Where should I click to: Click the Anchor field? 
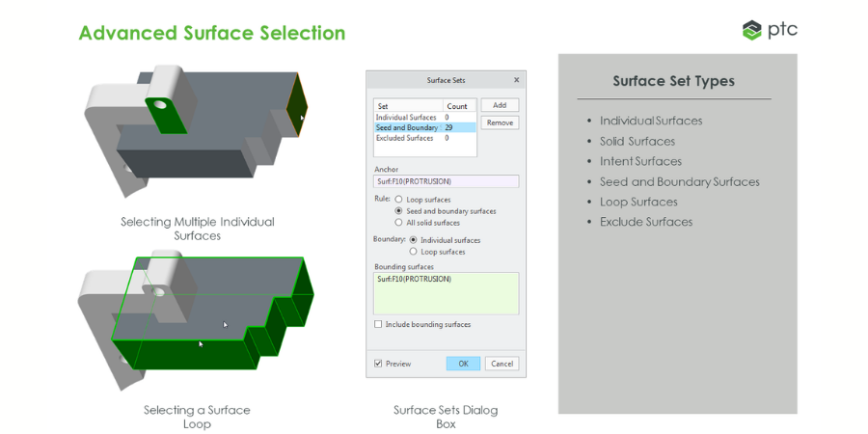[x=446, y=181]
